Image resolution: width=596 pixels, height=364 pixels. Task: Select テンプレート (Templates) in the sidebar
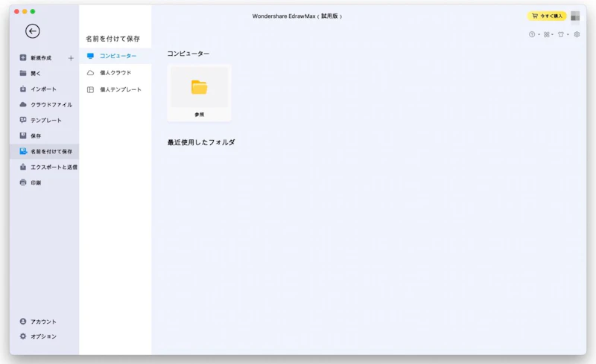coord(44,120)
